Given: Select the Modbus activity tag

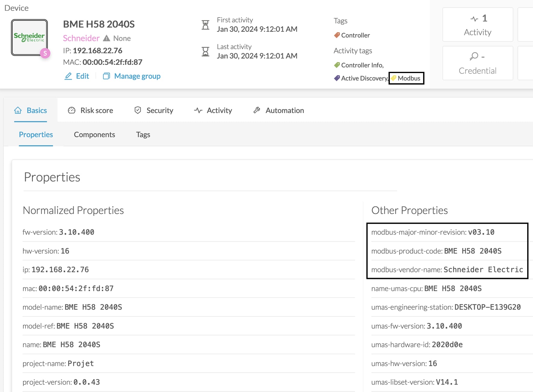Looking at the screenshot, I should 409,78.
